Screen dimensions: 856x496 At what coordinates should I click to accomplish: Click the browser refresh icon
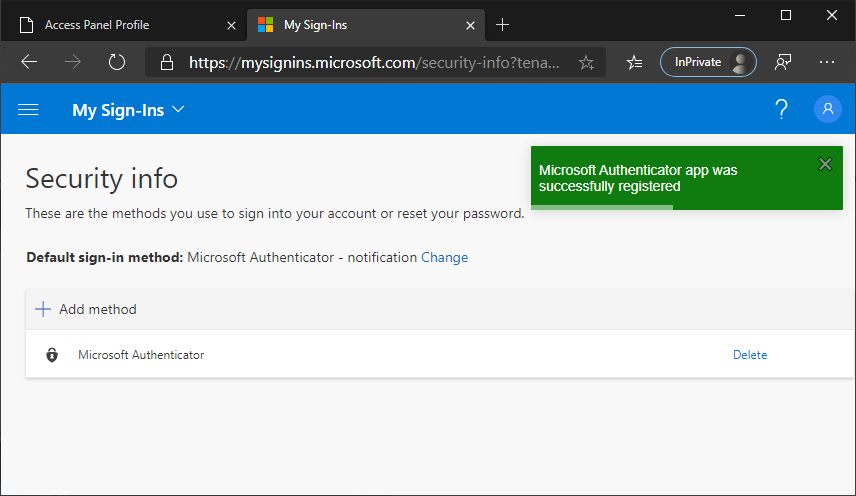click(x=117, y=62)
